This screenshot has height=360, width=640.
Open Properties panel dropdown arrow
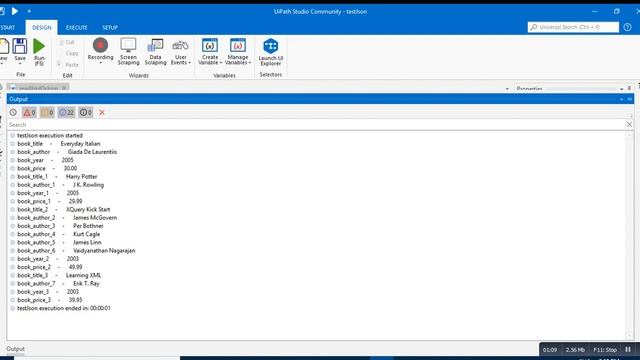(x=622, y=89)
